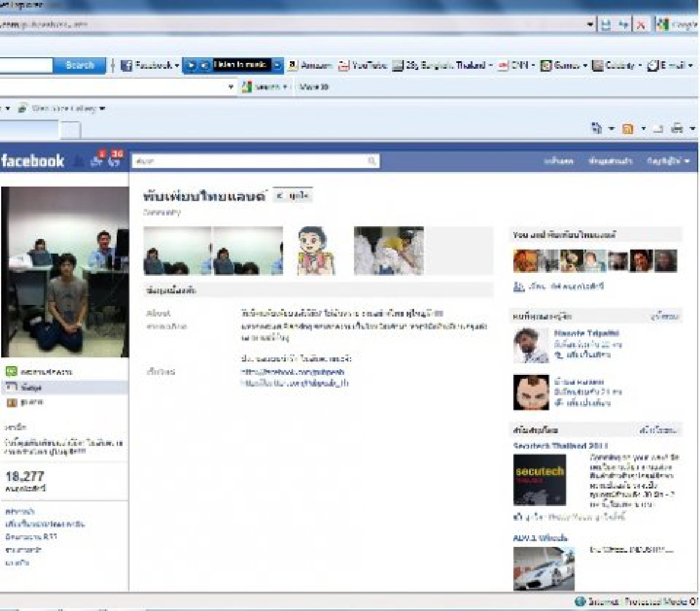
Task: Open Facebook friend requests icon
Action: tap(80, 161)
